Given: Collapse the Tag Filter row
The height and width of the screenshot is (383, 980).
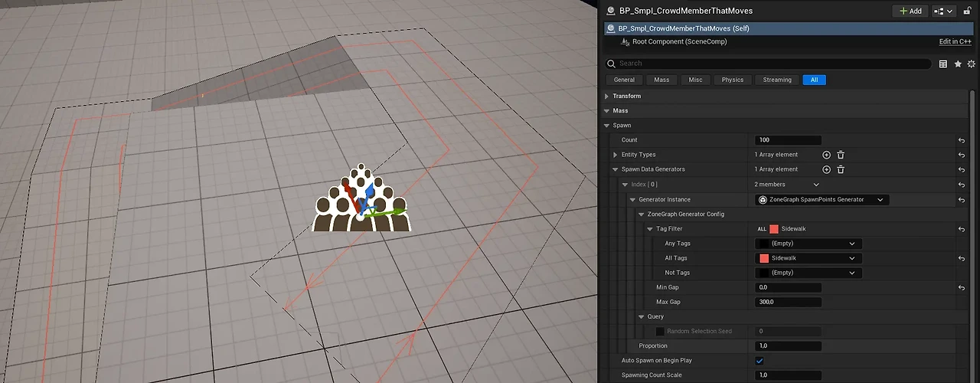Looking at the screenshot, I should 650,229.
